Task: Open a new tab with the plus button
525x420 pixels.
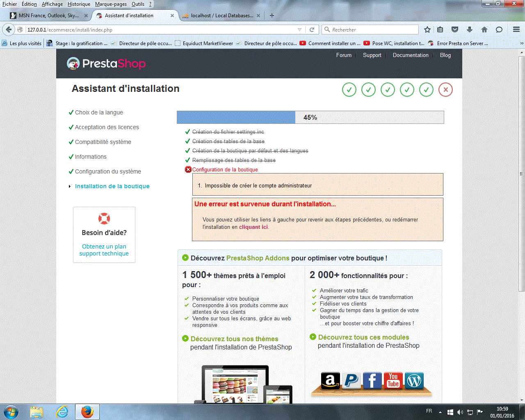Action: pos(272,16)
